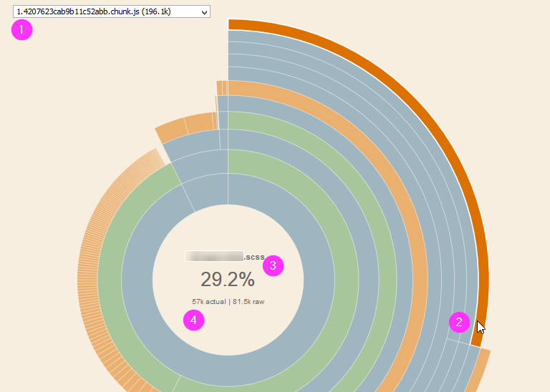The height and width of the screenshot is (392, 550).
Task: Open the chunk file selection dropdown
Action: (112, 11)
